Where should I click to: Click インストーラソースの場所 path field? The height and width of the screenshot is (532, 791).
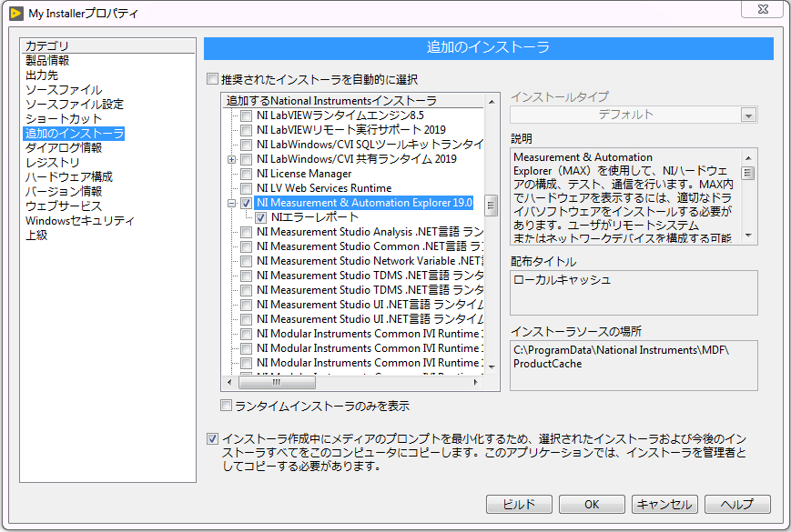click(x=634, y=366)
